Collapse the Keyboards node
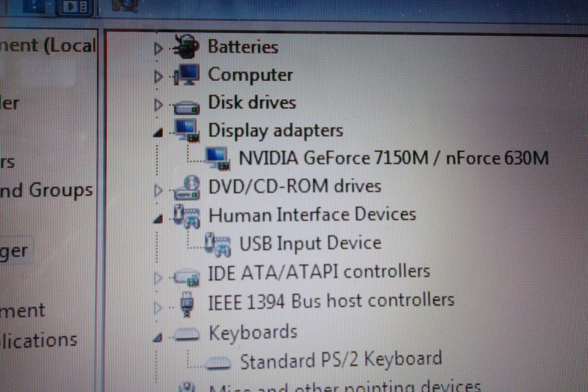 point(158,337)
